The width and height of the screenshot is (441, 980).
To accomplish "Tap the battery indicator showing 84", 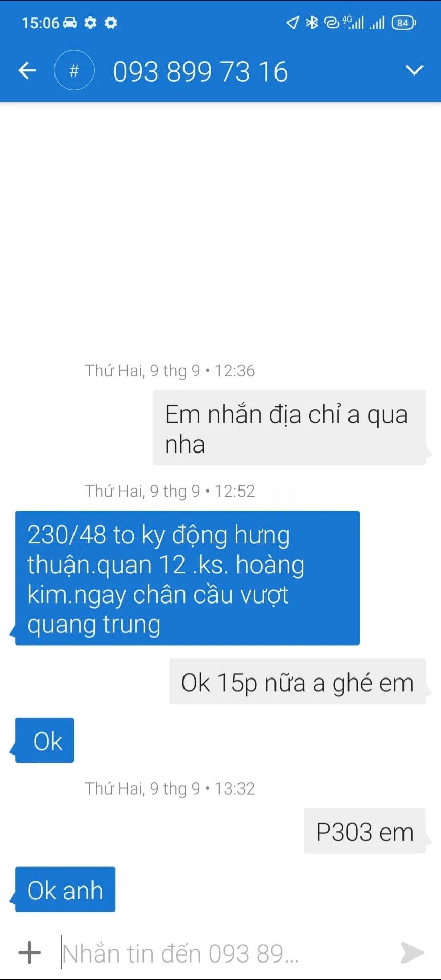I will point(404,23).
